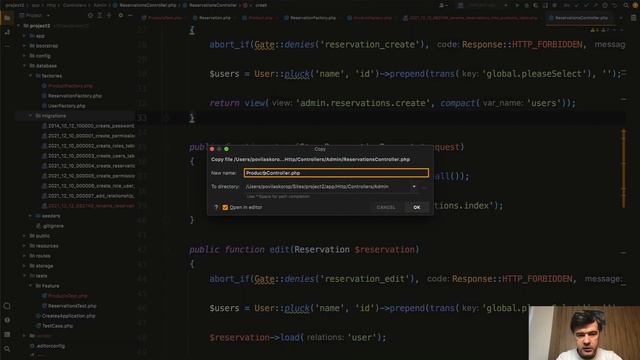Click the project2 breadcrumb
The width and height of the screenshot is (640, 360).
14,5
